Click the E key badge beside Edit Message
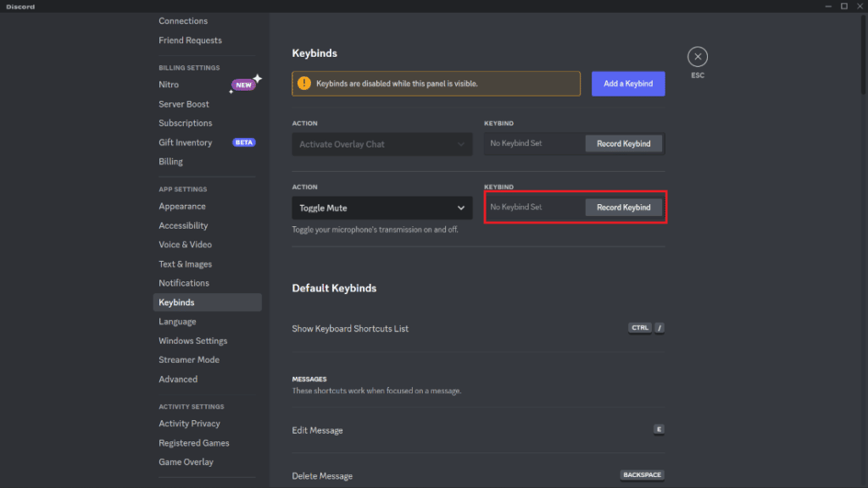Image resolution: width=868 pixels, height=488 pixels. tap(659, 430)
